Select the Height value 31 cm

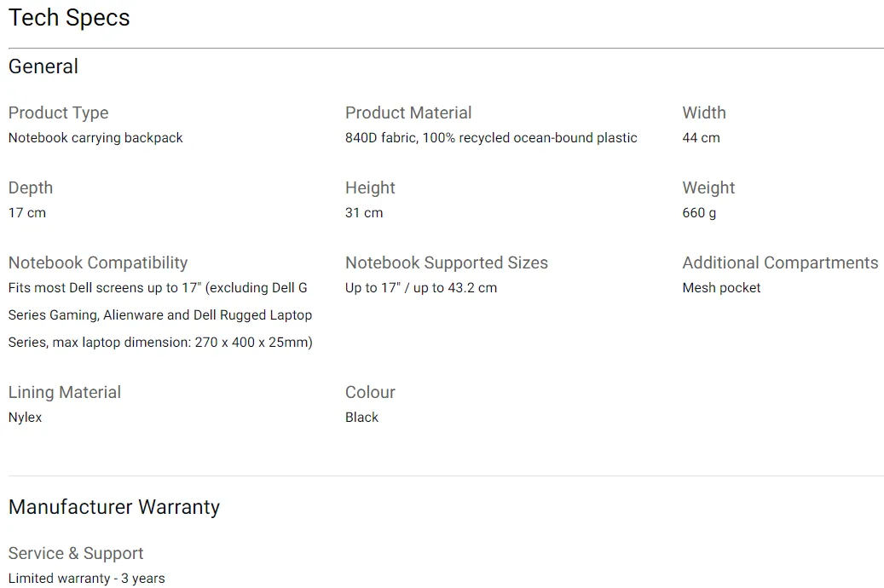(364, 212)
